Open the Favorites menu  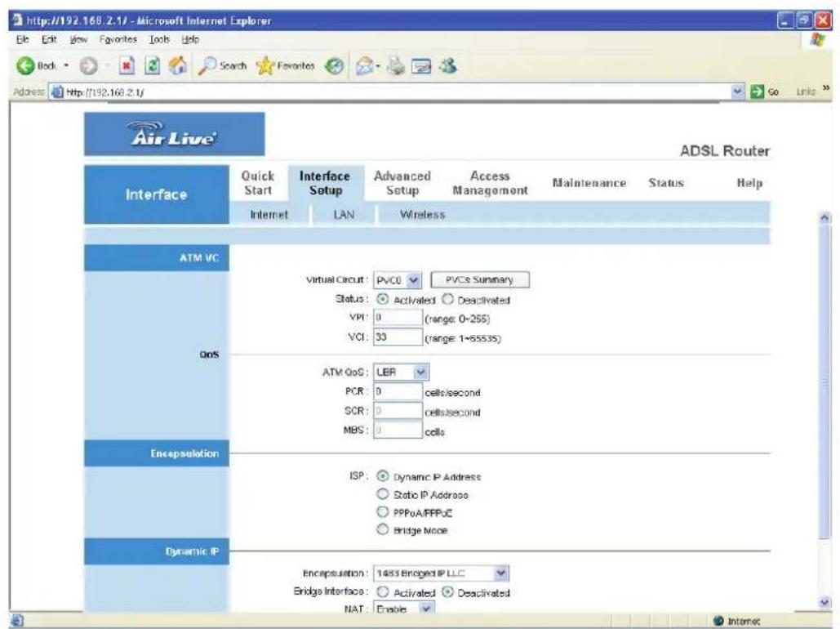point(118,40)
